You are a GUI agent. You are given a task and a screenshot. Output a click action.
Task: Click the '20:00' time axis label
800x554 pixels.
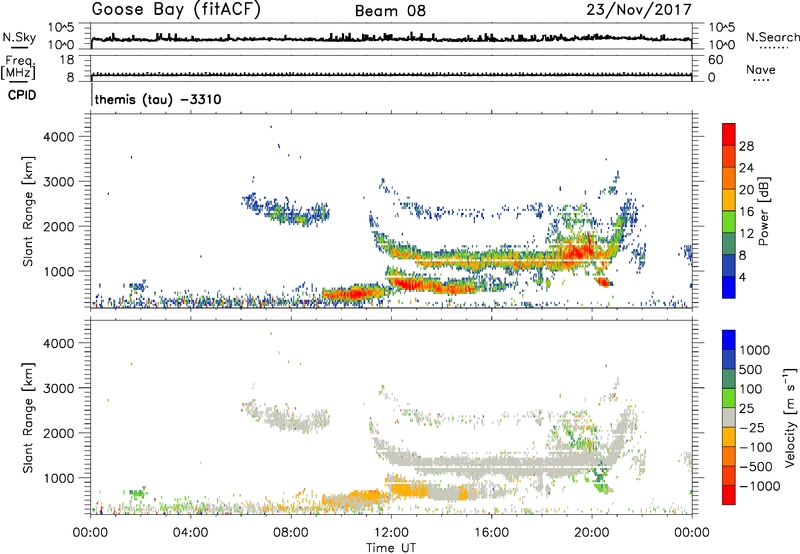[591, 533]
